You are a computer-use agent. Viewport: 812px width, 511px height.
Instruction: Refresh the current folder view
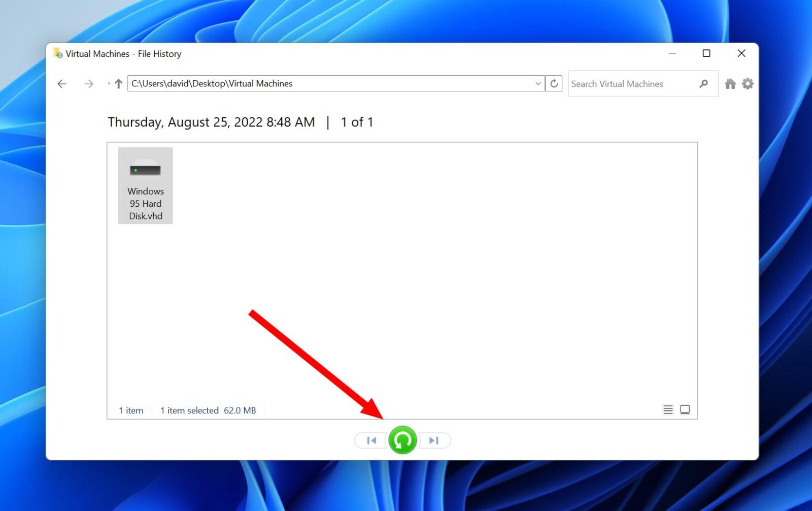pos(553,83)
